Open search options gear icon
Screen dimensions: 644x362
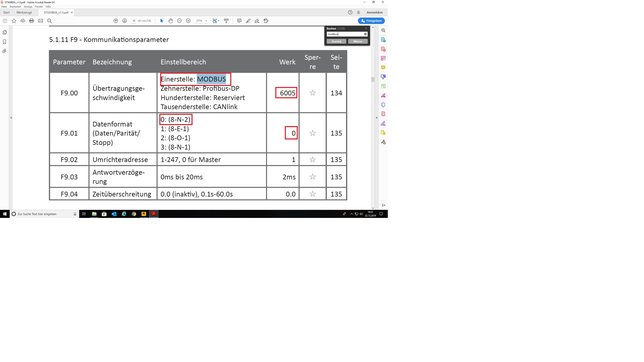365,34
